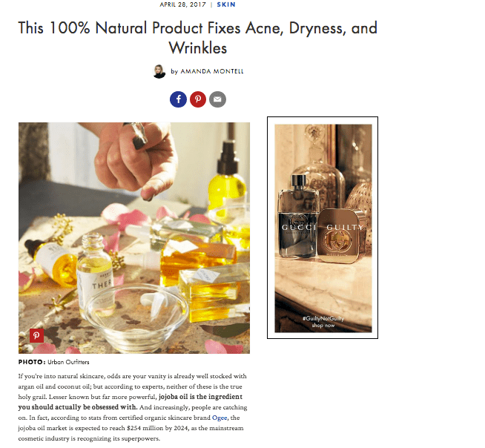The height and width of the screenshot is (448, 485).
Task: Click the PHOTO: caption label
Action: (x=32, y=362)
